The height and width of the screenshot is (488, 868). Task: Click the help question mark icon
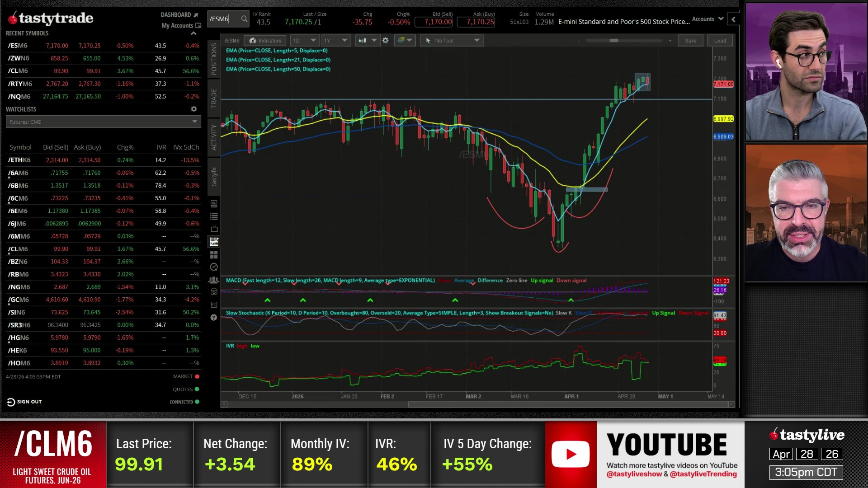(x=214, y=318)
